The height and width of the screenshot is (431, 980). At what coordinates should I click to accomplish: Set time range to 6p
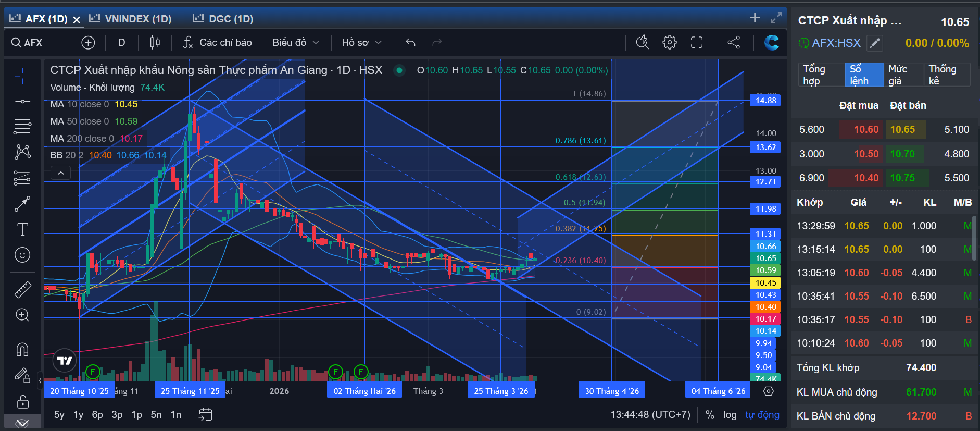[x=97, y=415]
